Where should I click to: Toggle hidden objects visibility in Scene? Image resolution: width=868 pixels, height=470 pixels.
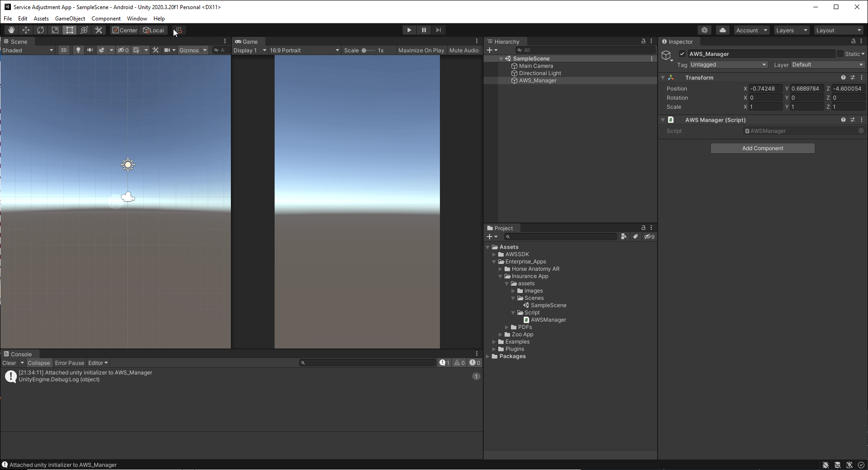tap(123, 50)
